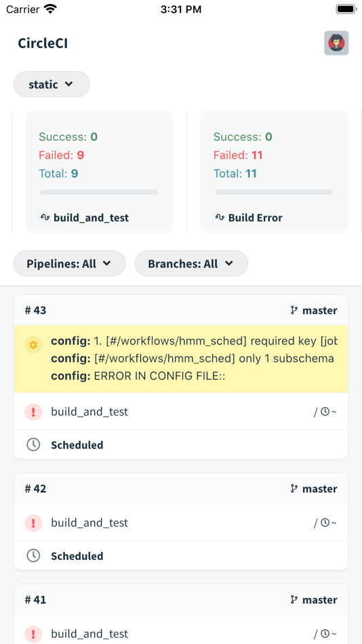Click 'Total: 9' in build_and_test card

(x=59, y=174)
